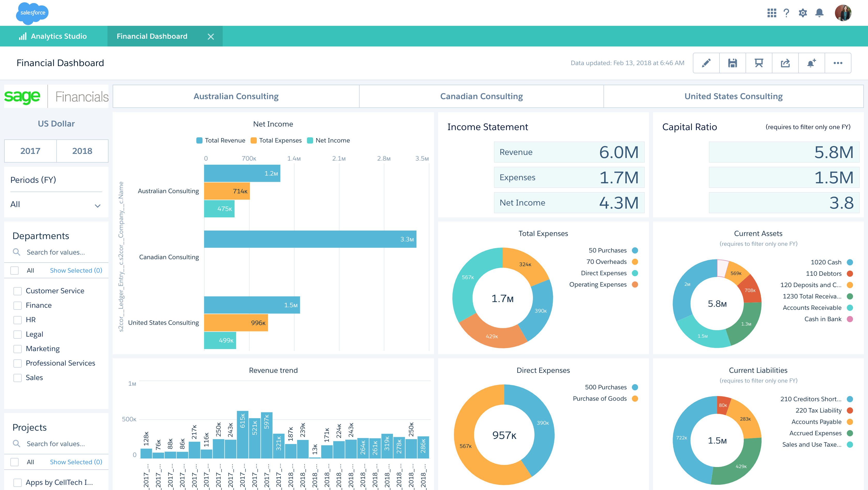Viewport: 868px width, 490px height.
Task: Close the Financial Dashboard tab
Action: click(211, 37)
